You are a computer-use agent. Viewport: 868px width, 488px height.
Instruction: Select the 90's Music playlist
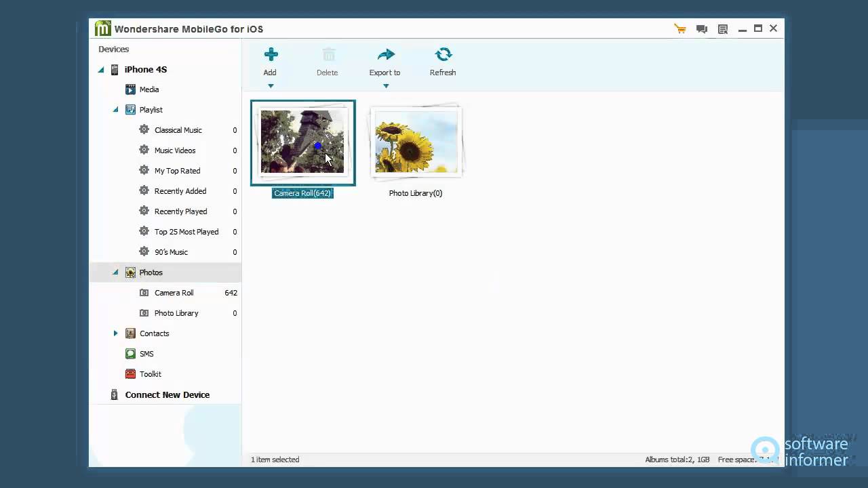click(x=171, y=252)
